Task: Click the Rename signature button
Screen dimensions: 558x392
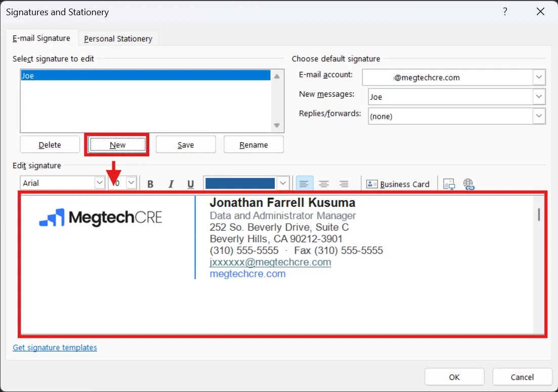Action: point(254,145)
